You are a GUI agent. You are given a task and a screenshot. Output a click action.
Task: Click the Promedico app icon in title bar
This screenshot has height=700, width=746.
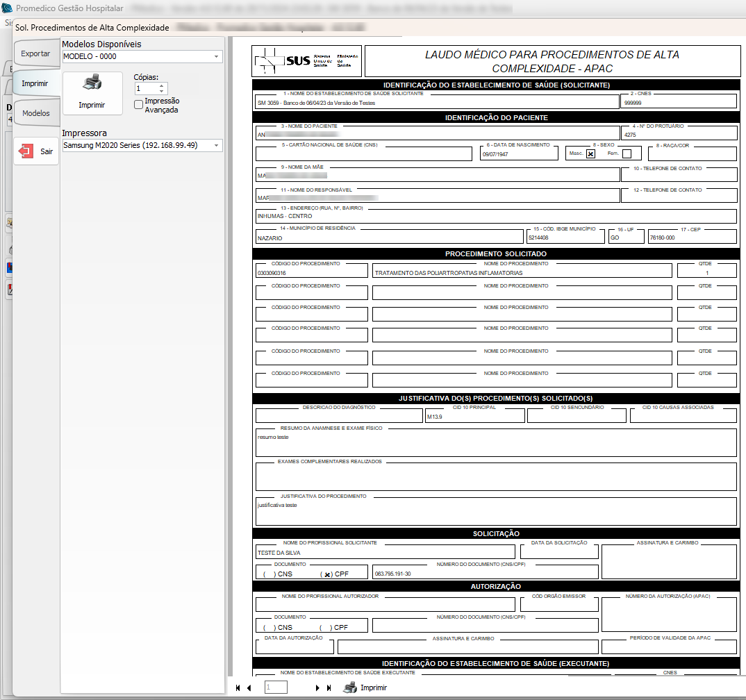[7, 8]
